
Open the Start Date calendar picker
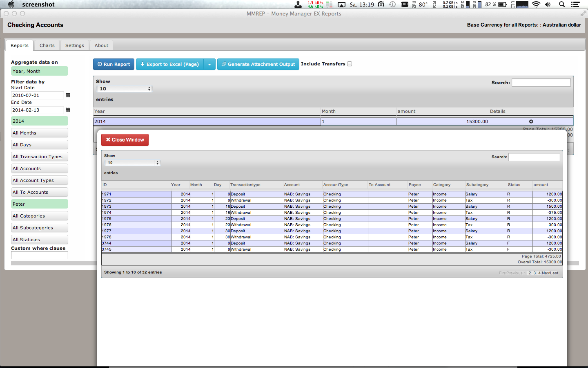point(68,95)
